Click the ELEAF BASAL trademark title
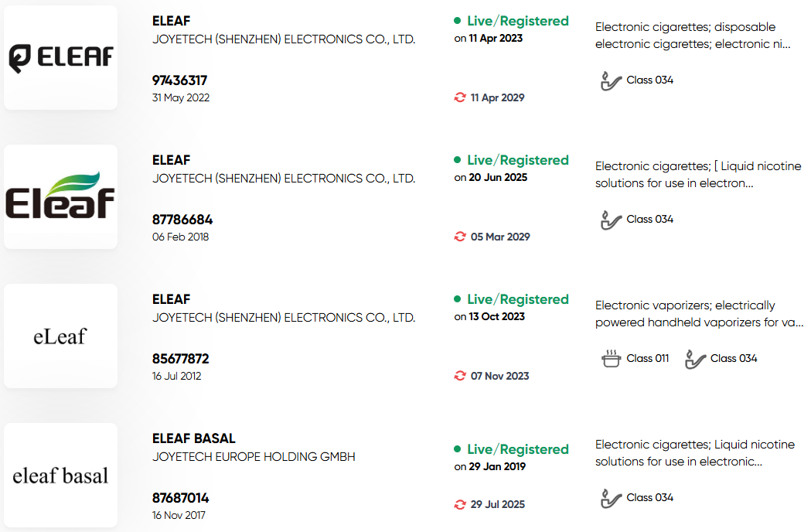811x532 pixels. (x=193, y=438)
